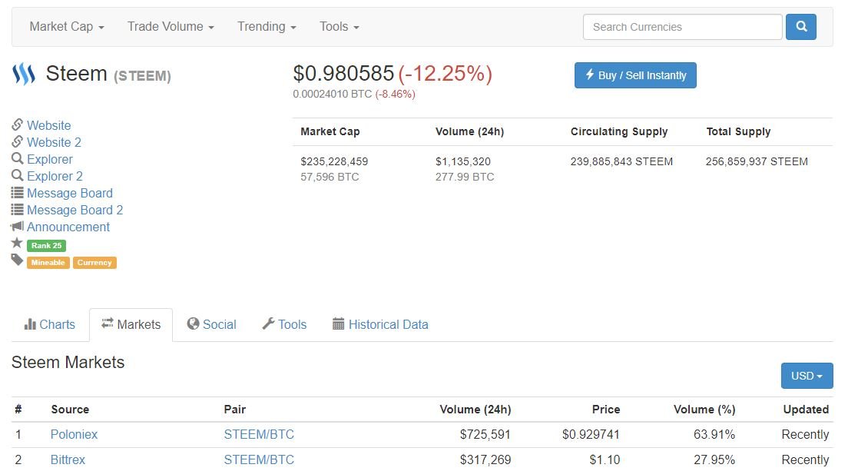This screenshot has height=471, width=868.
Task: Click the Volume (24h) table column header
Action: pos(475,410)
